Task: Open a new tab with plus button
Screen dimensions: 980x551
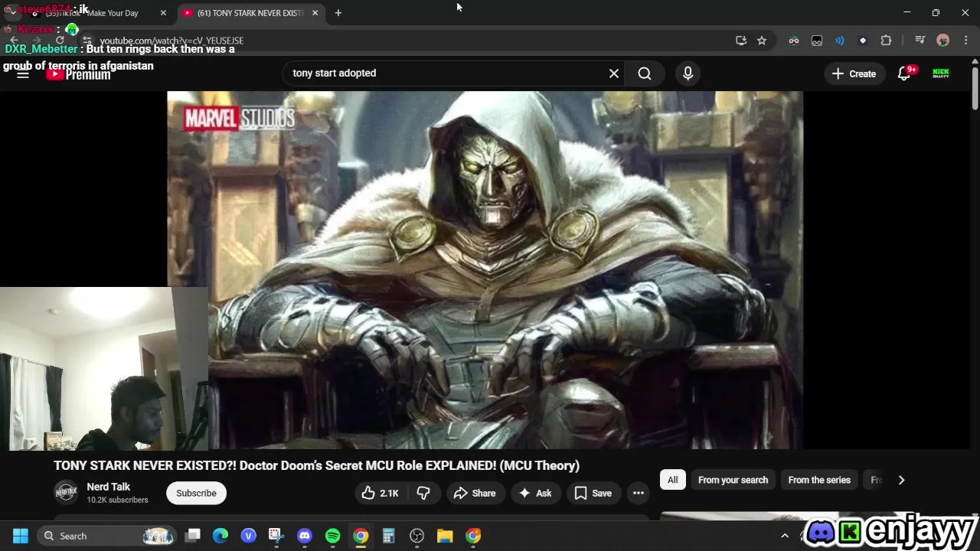Action: pos(338,13)
